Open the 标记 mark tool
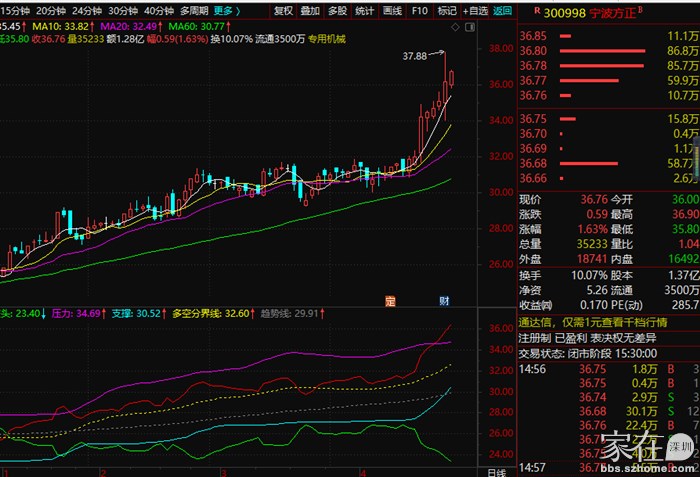 [x=446, y=11]
